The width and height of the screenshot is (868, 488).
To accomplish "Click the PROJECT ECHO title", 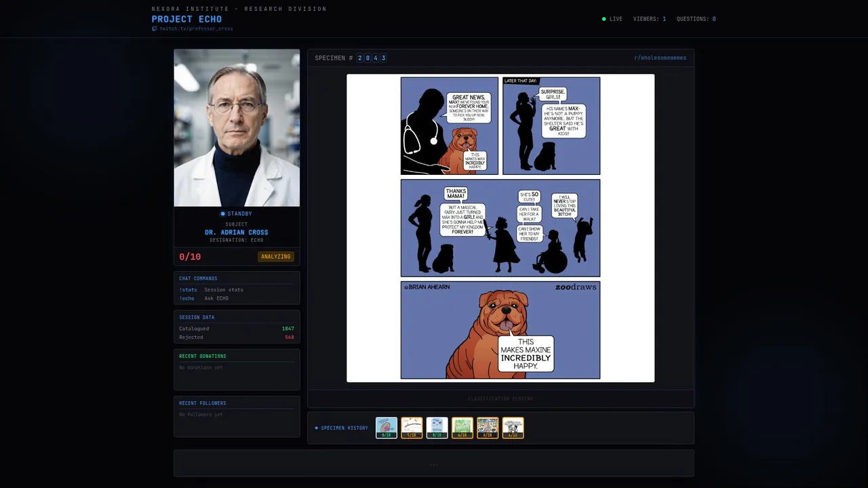I will tap(186, 19).
